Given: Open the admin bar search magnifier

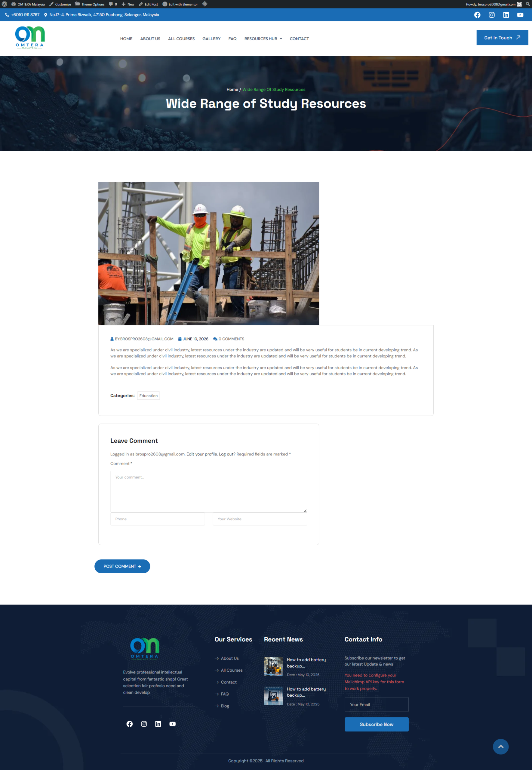Looking at the screenshot, I should [x=528, y=4].
